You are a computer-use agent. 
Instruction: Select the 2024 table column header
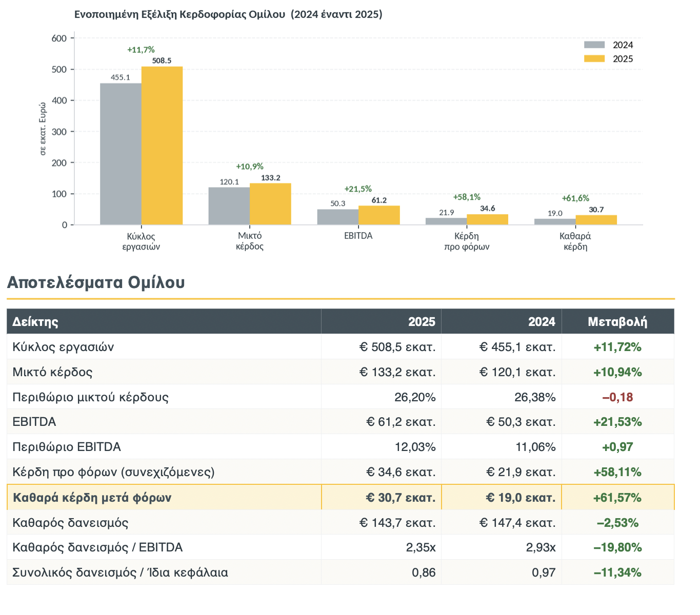542,322
